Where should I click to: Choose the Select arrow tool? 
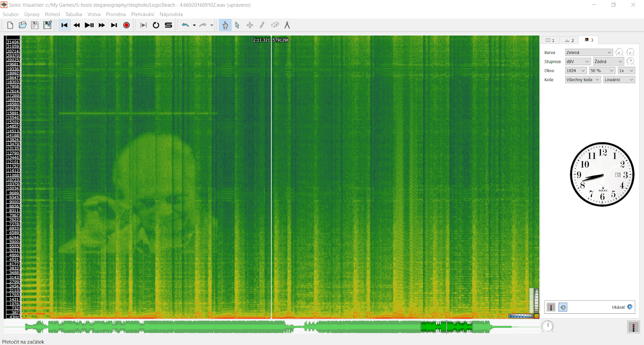tap(237, 25)
